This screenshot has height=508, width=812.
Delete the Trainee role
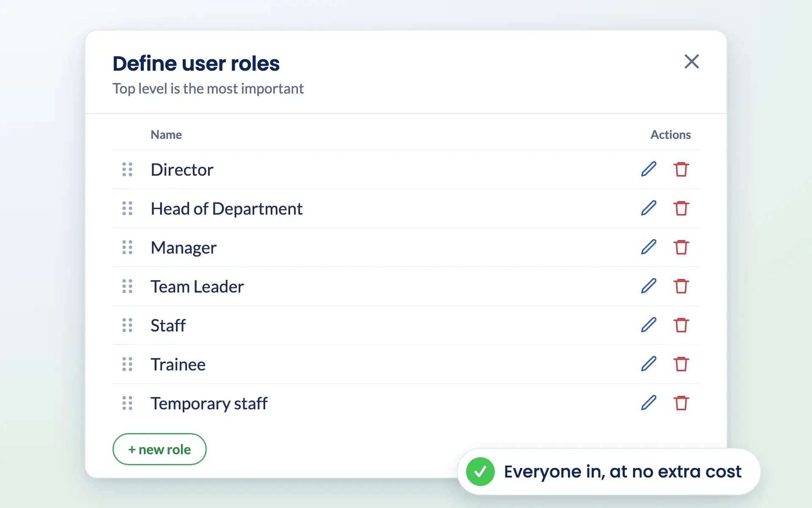681,364
